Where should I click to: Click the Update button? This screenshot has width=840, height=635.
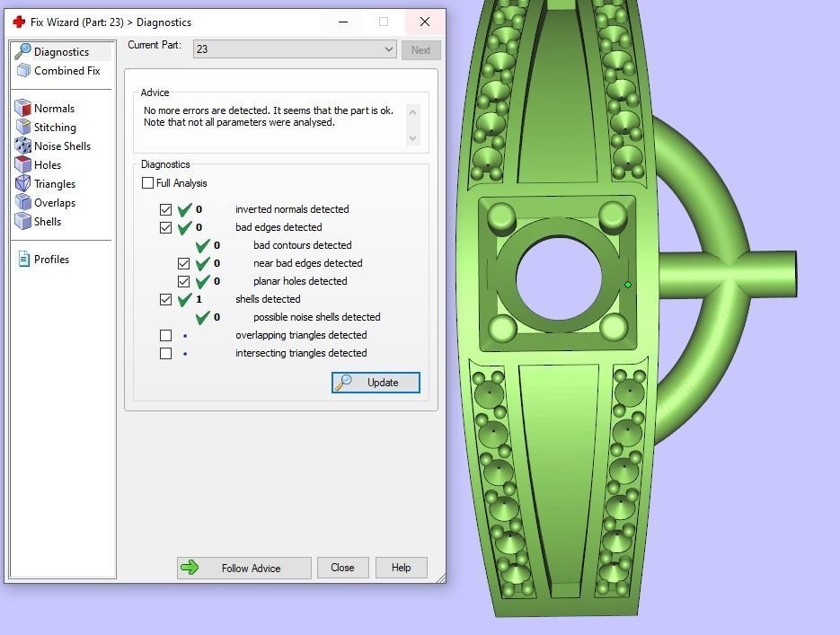click(x=376, y=383)
